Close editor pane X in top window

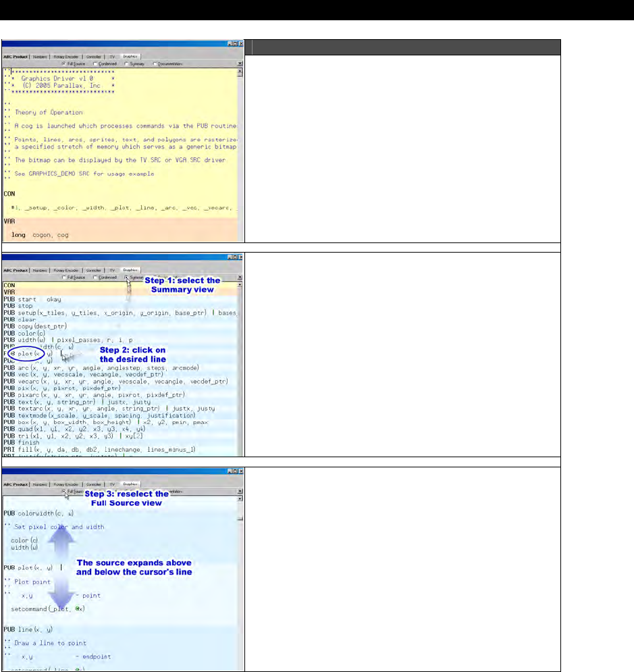pyautogui.click(x=240, y=64)
